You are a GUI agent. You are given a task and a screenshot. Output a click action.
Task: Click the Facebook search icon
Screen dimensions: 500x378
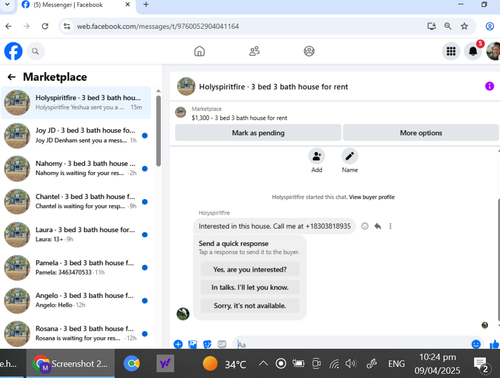[x=35, y=51]
